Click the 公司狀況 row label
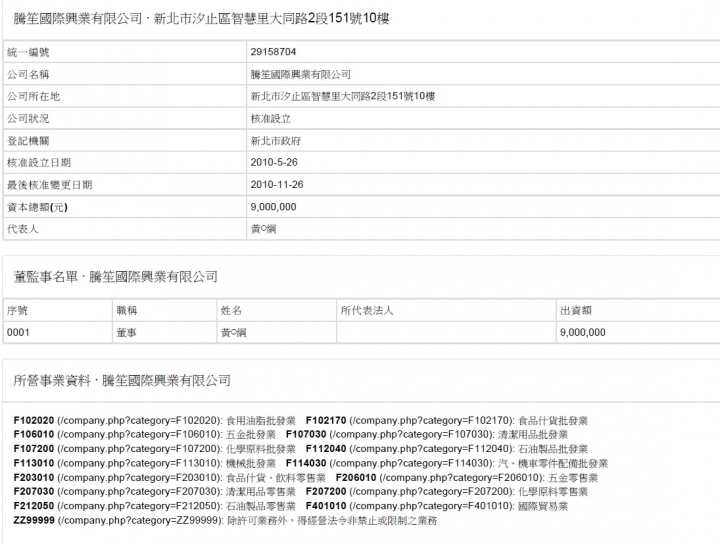Viewport: 720px width, 544px height. coord(28,118)
